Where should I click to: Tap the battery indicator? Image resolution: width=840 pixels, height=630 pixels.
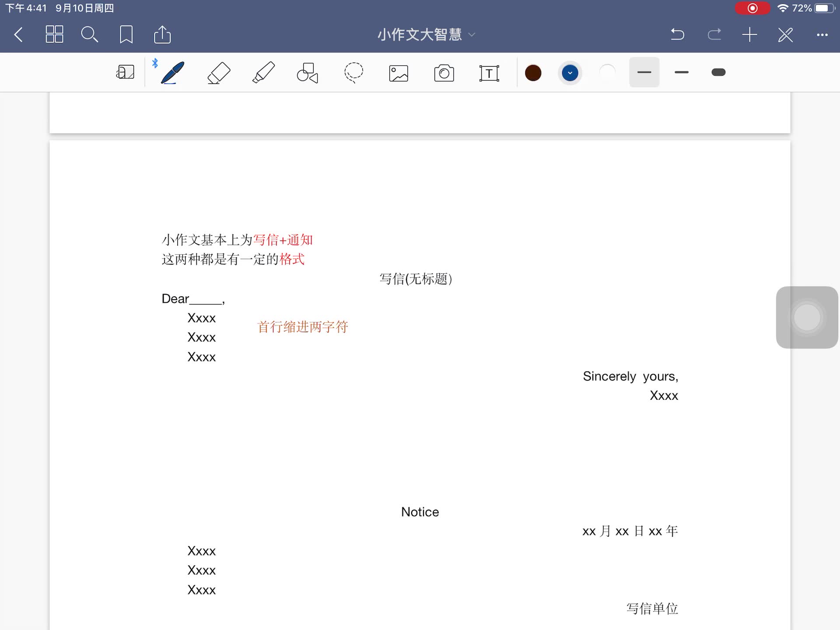824,8
